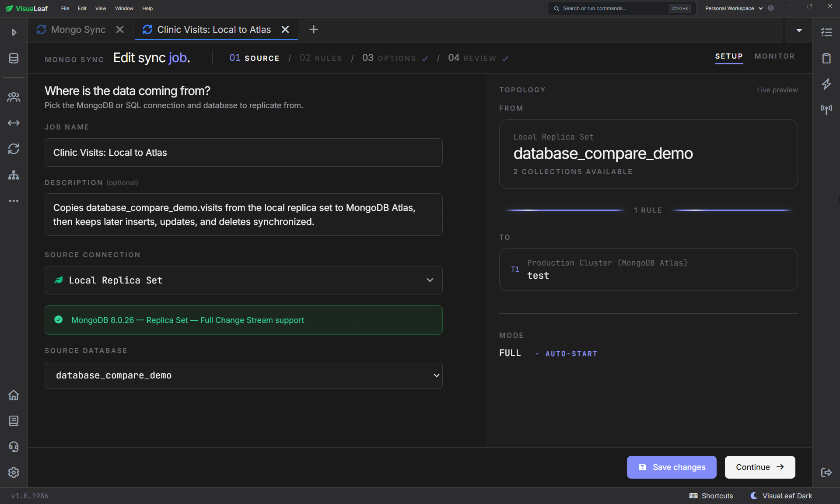Click the FULL mode text
The width and height of the screenshot is (840, 504).
510,353
